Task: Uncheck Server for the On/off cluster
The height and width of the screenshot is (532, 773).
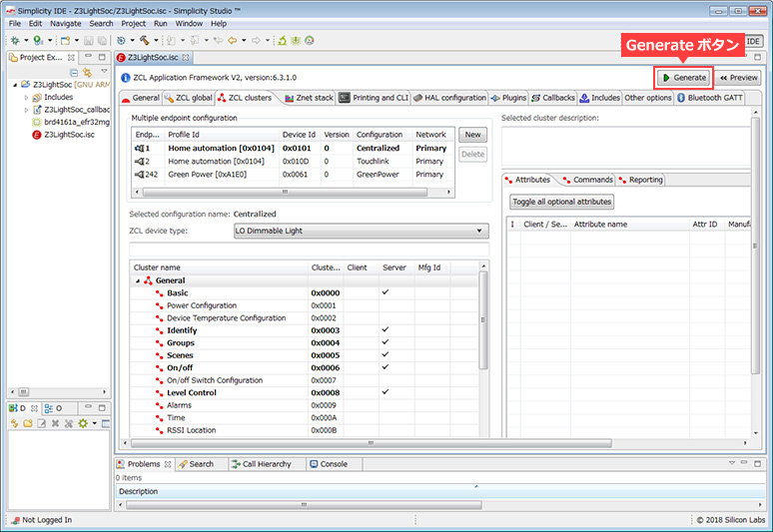Action: click(386, 367)
